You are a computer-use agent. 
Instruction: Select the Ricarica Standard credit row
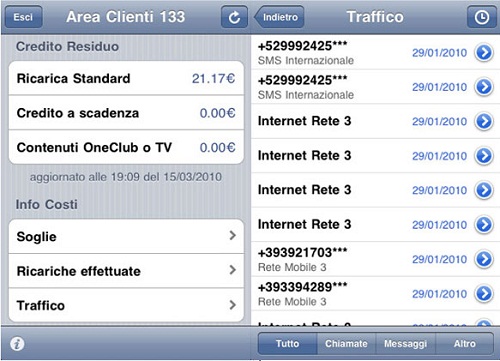(x=126, y=78)
